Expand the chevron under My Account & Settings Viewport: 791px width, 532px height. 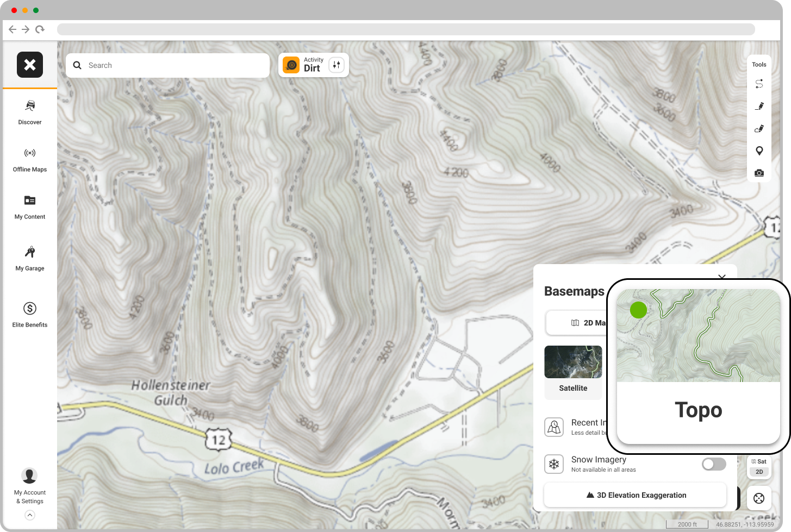coord(30,515)
